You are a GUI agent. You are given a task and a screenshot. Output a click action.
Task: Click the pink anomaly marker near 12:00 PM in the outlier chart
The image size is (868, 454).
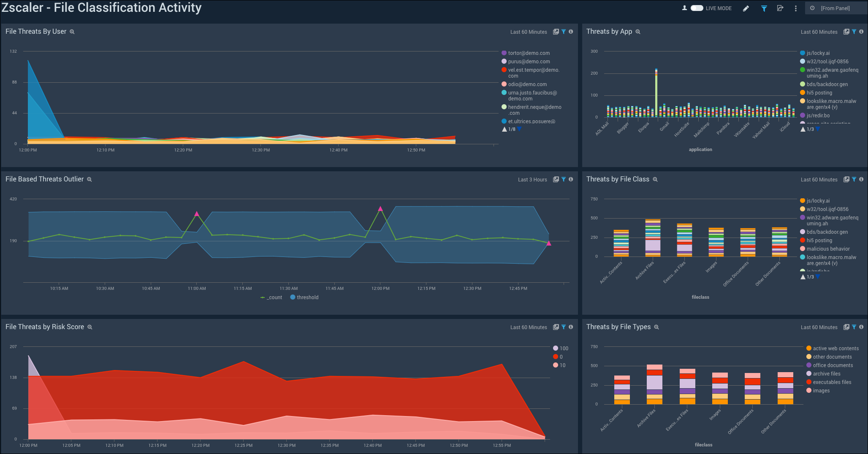380,208
